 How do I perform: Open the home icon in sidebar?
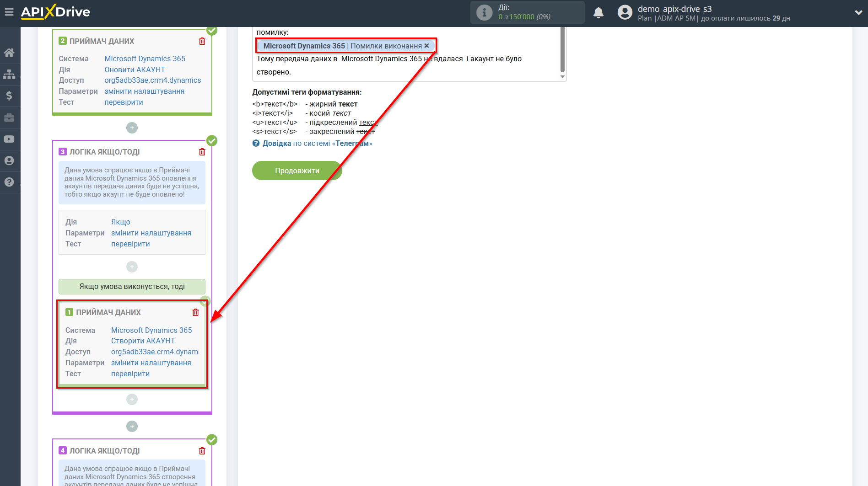point(9,53)
